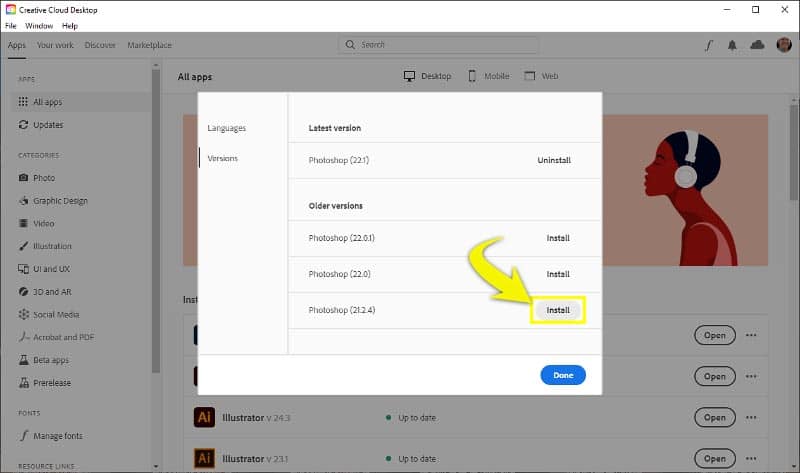Open notifications bell icon

click(732, 45)
